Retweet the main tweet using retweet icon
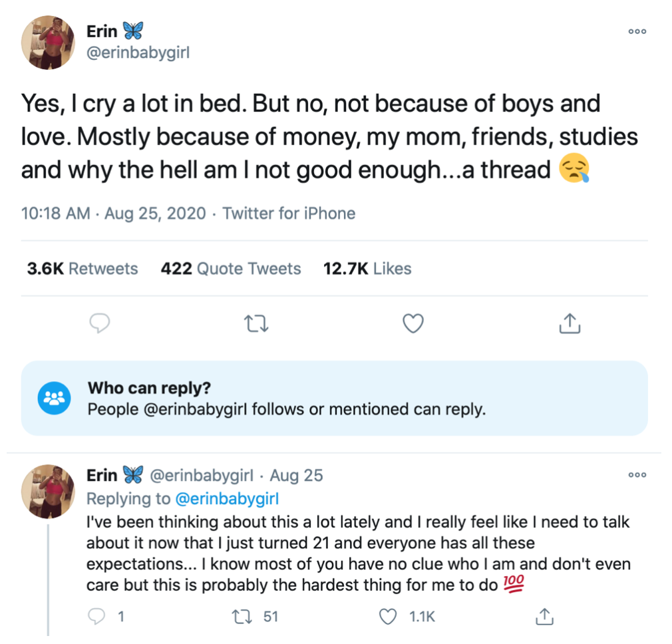Viewport: 672px width, 644px height. tap(256, 324)
